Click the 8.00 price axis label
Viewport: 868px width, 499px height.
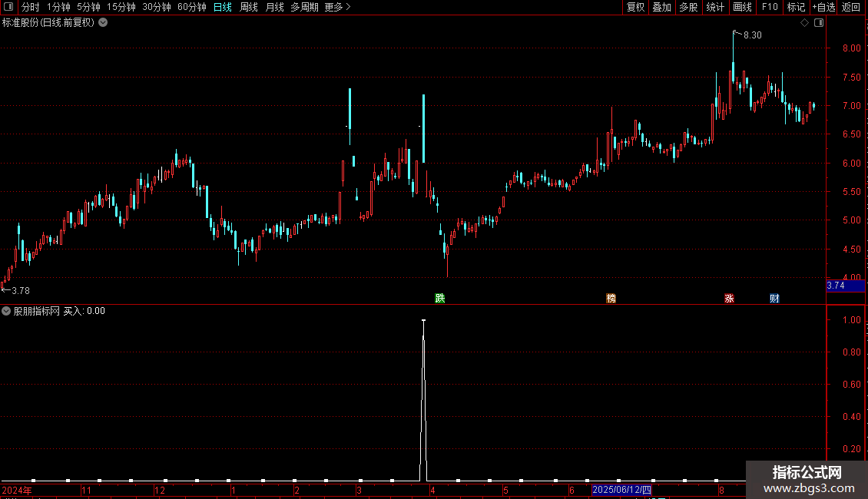click(851, 48)
